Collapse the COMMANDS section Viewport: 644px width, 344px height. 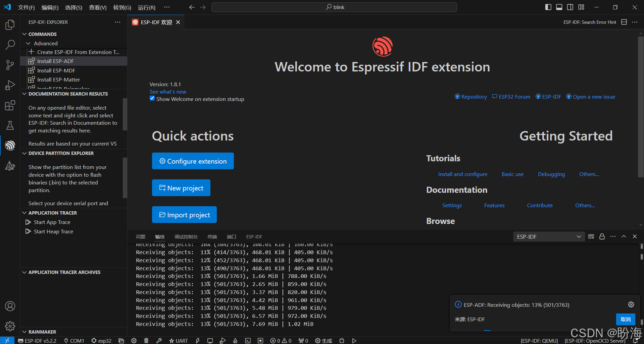point(24,34)
